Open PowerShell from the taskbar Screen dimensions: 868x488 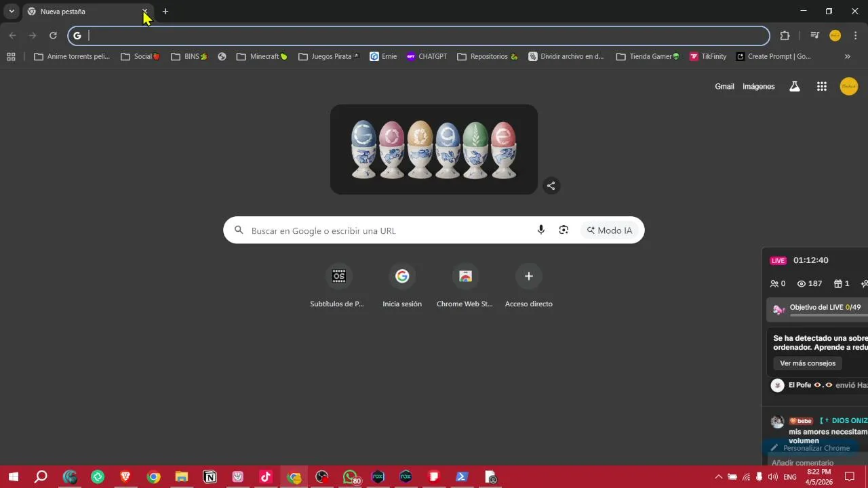click(x=462, y=477)
